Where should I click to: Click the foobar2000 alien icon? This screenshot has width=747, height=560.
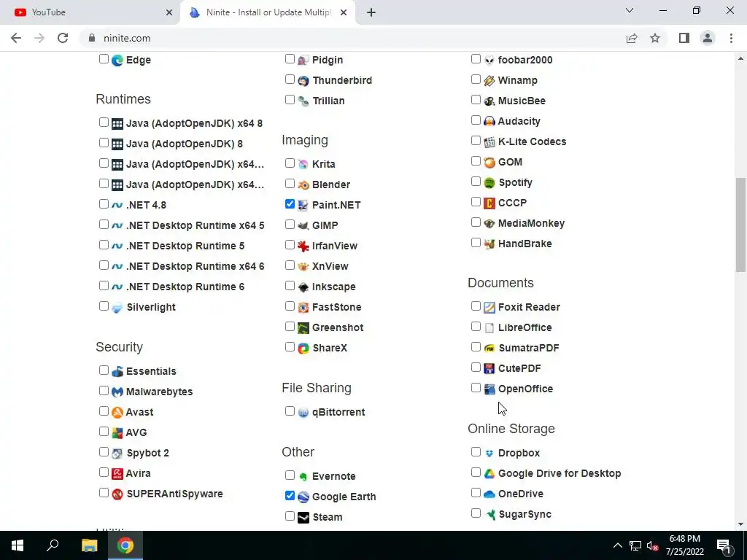489,60
